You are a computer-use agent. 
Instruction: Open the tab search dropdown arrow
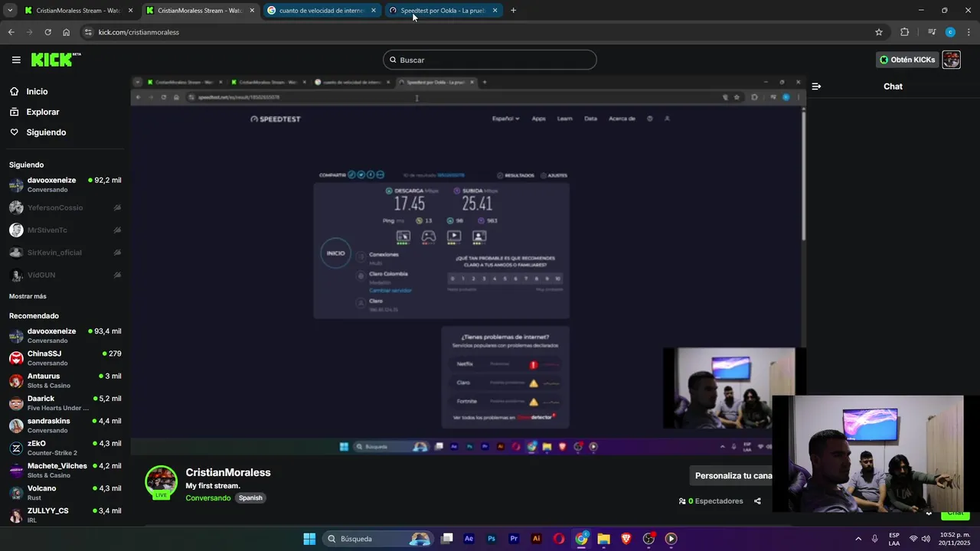coord(10,11)
